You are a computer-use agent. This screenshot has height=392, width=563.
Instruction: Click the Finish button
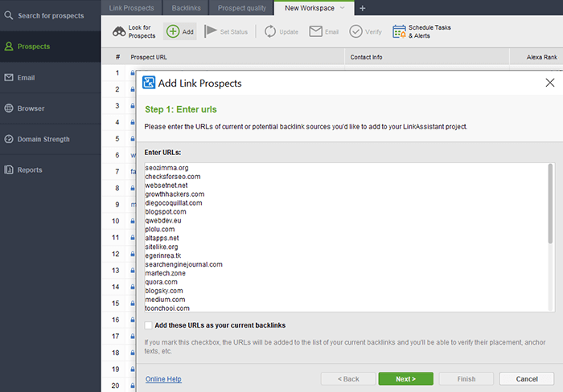click(x=466, y=378)
